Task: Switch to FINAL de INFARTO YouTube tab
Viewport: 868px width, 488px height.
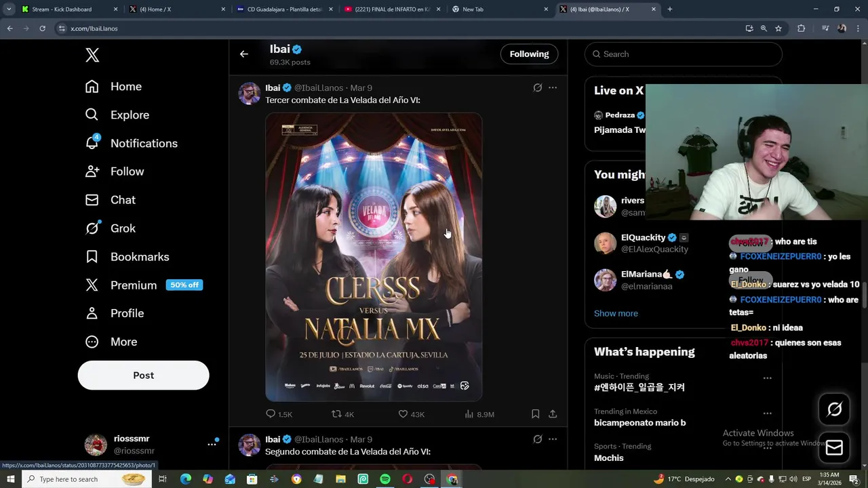Action: pos(391,9)
